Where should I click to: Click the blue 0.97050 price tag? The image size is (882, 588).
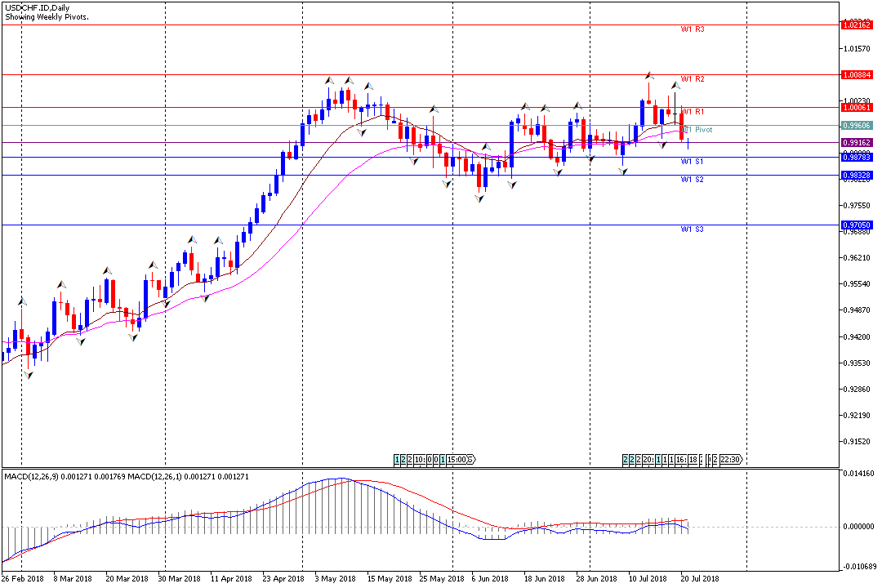pyautogui.click(x=857, y=225)
